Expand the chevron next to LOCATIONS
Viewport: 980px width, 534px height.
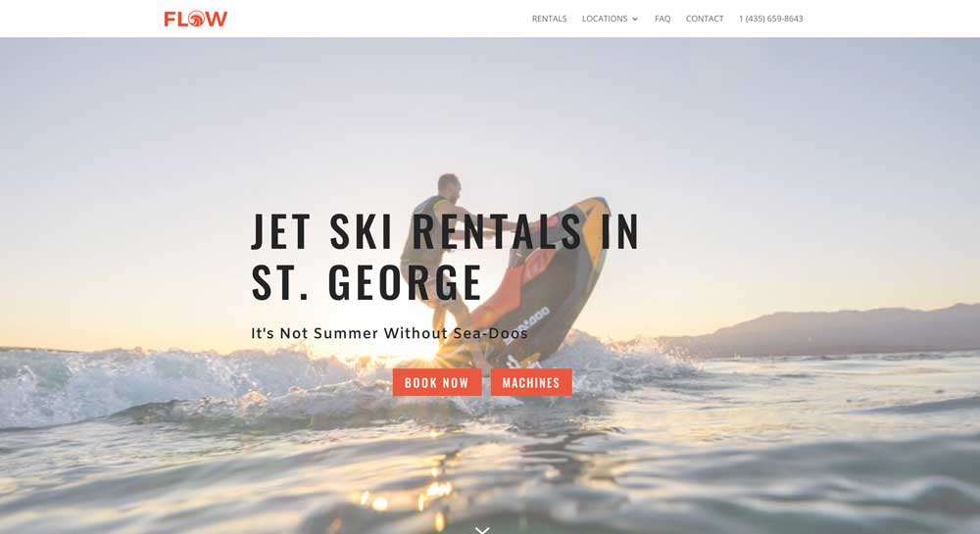pyautogui.click(x=635, y=20)
